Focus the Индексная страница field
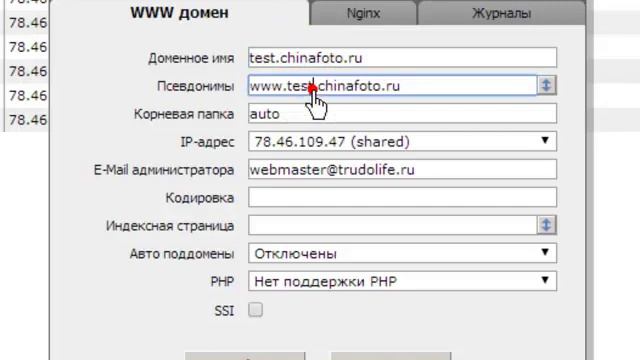 (392, 225)
